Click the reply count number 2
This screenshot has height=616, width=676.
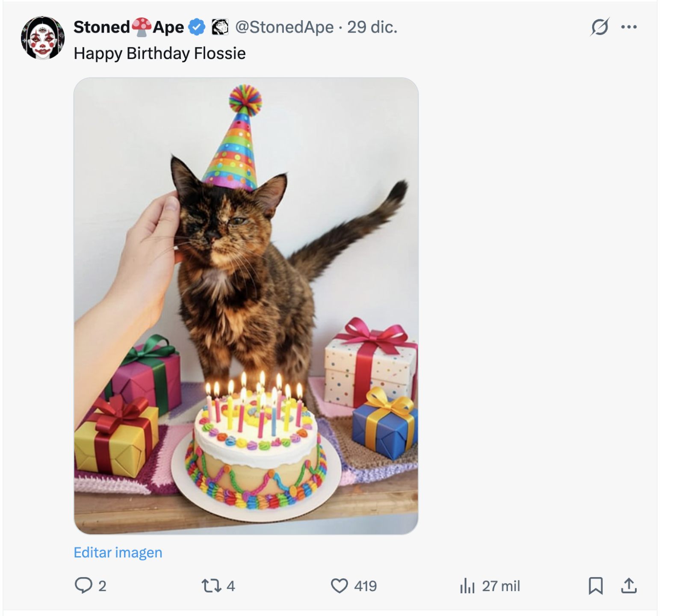102,586
